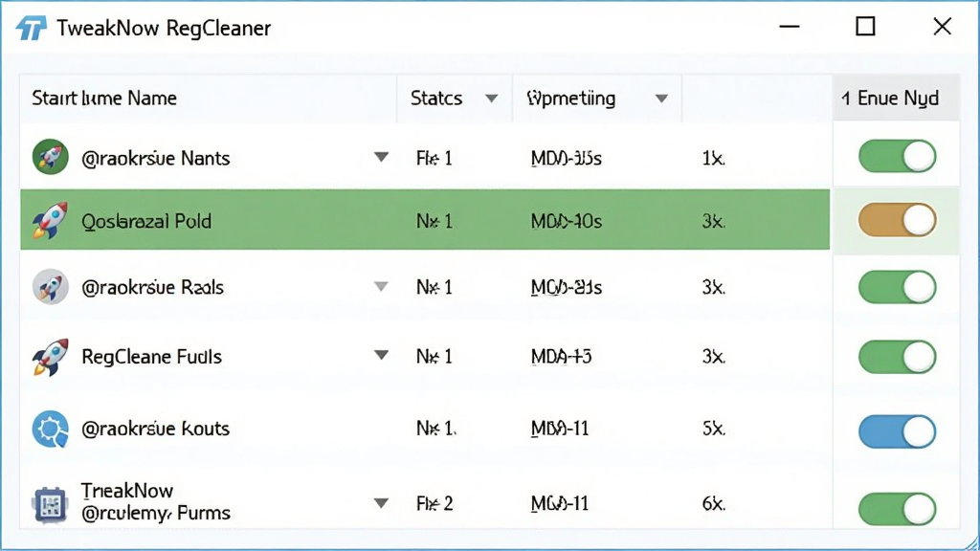
Task: Select the @raokrsue Raals entry name
Action: point(152,287)
